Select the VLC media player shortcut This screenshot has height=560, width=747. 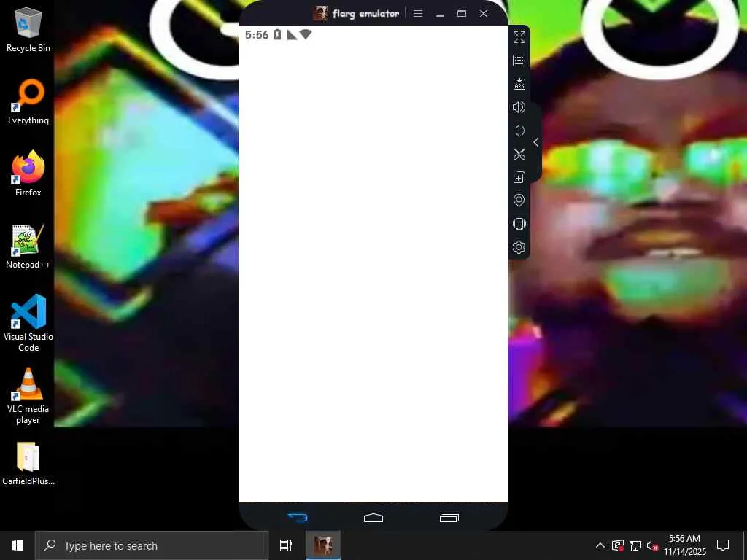[28, 396]
